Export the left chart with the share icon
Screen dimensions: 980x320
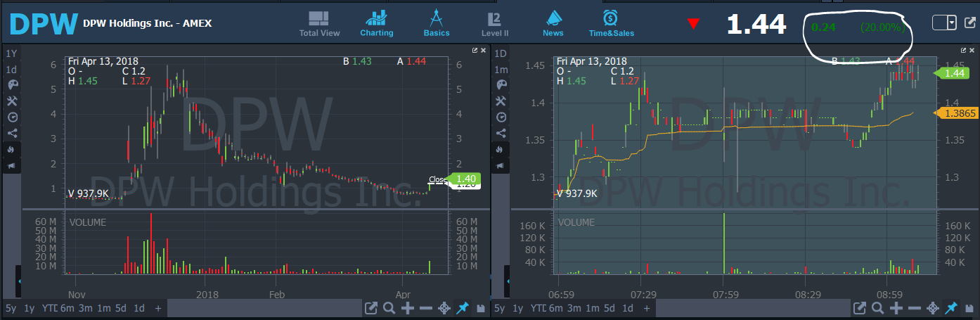[x=371, y=308]
